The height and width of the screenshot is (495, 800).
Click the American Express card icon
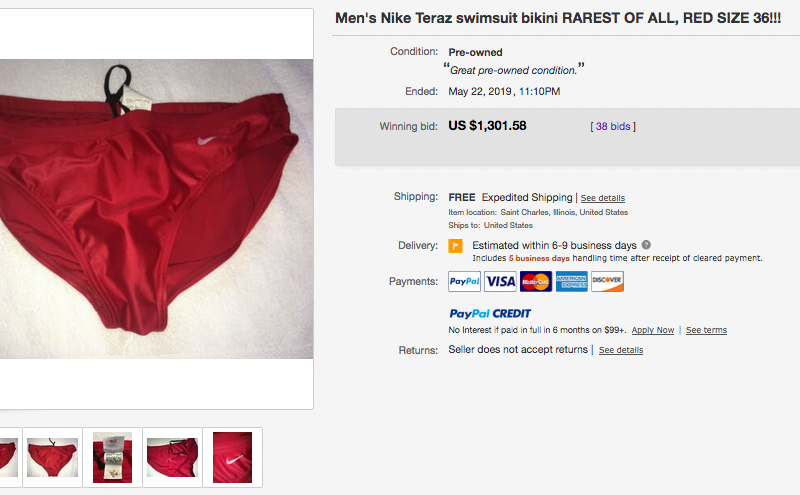[x=571, y=282]
